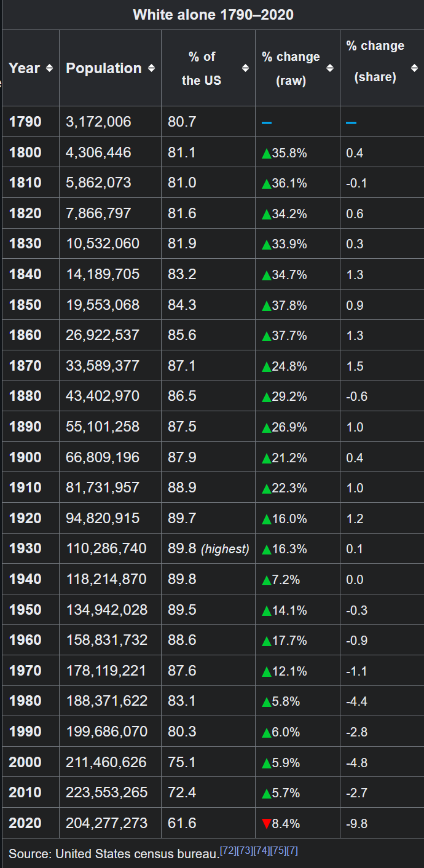Select year cell 1840
This screenshot has width=424, height=868.
25,274
